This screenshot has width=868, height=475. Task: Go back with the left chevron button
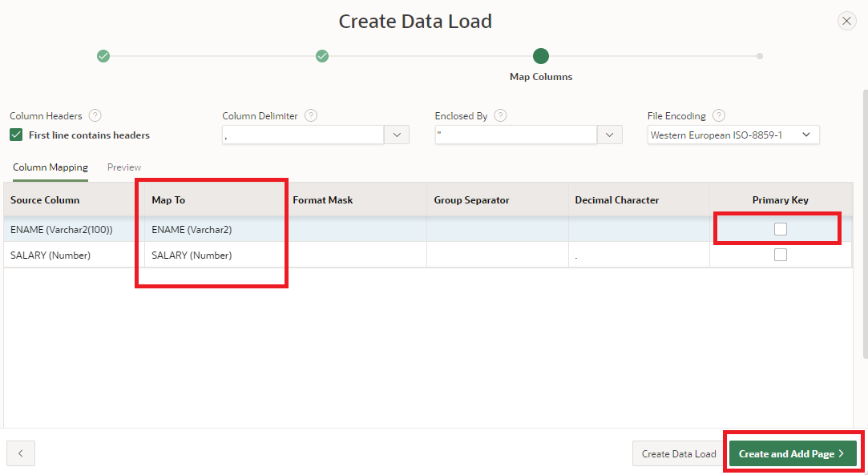coord(21,453)
